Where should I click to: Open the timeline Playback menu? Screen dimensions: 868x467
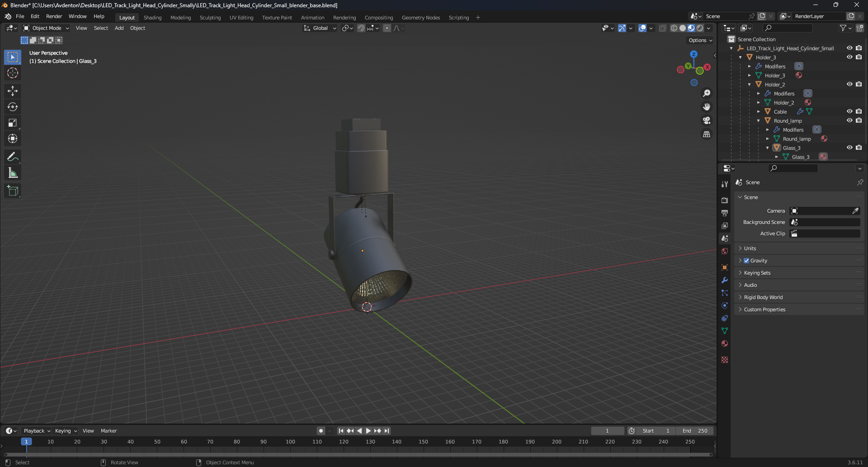tap(37, 431)
